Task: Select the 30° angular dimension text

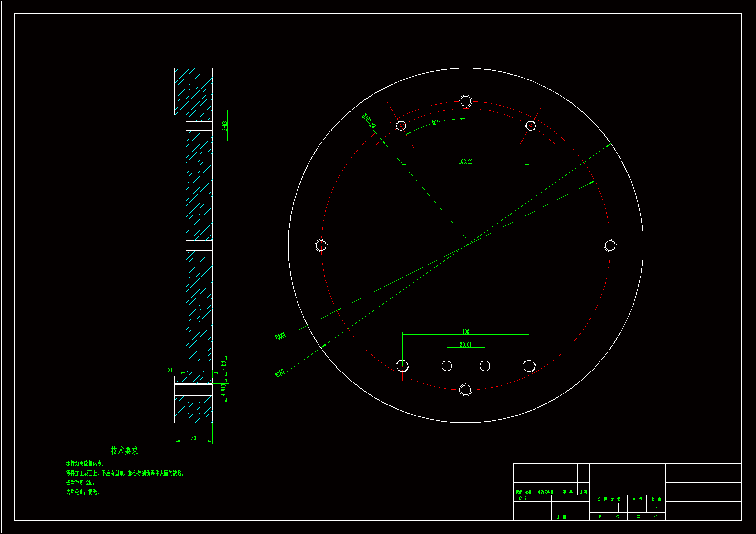Action: (435, 123)
